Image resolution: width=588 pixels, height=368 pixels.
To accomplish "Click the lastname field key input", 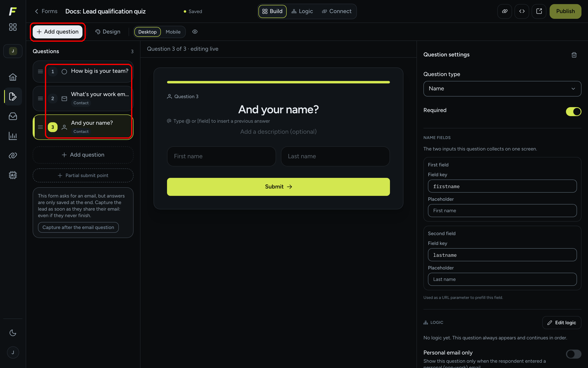I will [x=502, y=255].
